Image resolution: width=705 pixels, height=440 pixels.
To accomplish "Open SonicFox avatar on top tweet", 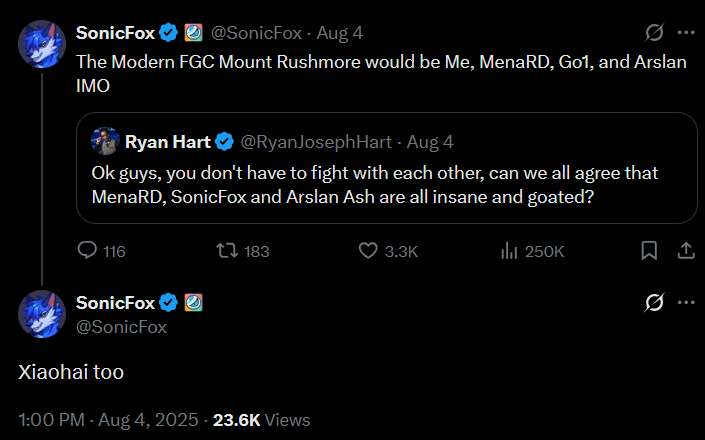I will pyautogui.click(x=42, y=44).
